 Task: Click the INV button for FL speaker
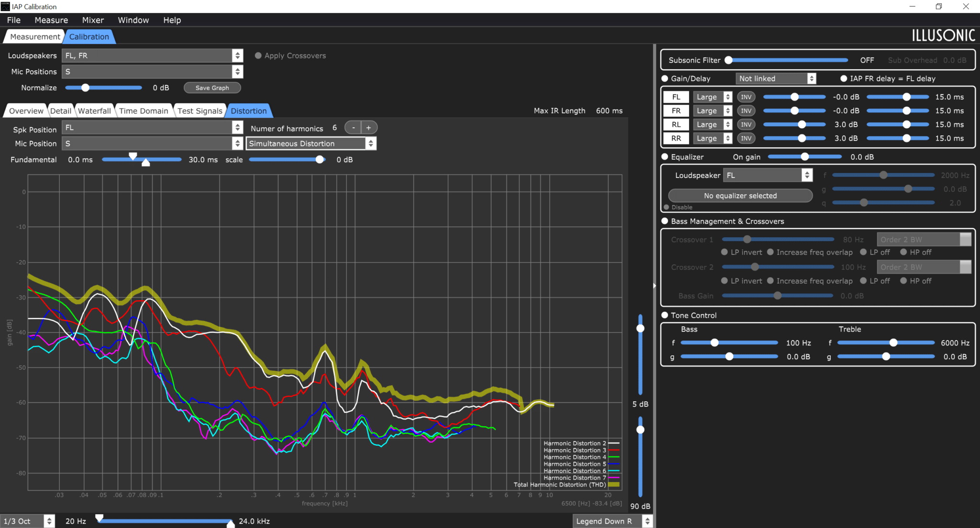pos(746,97)
